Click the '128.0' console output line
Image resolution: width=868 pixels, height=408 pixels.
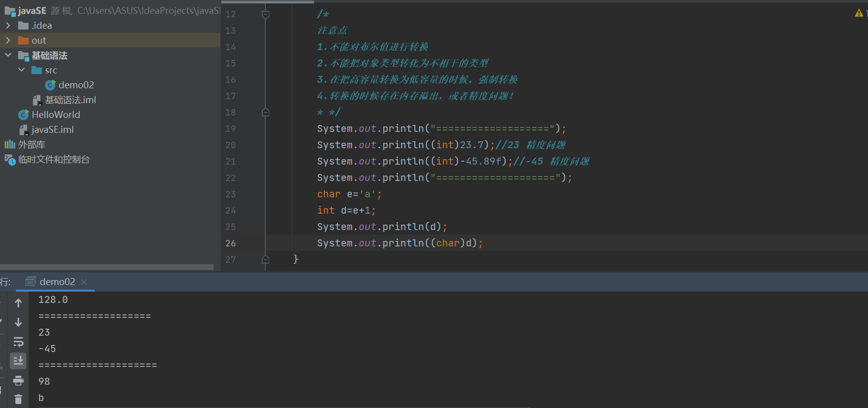click(53, 299)
